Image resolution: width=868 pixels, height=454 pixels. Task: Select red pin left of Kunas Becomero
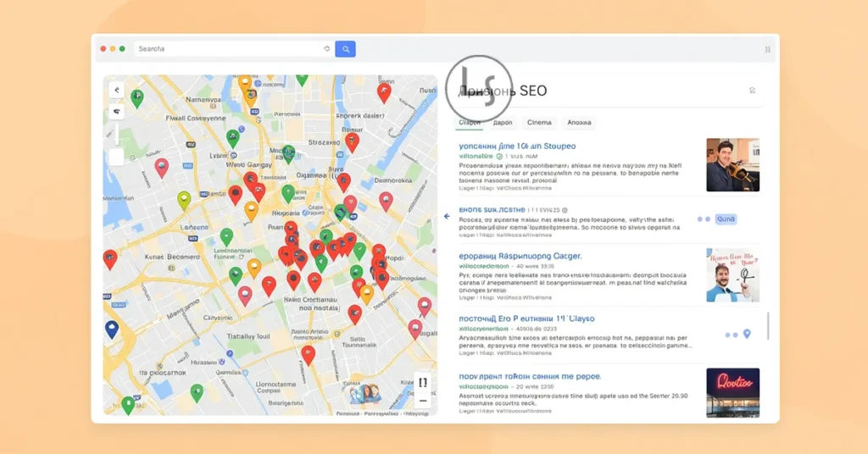click(110, 259)
